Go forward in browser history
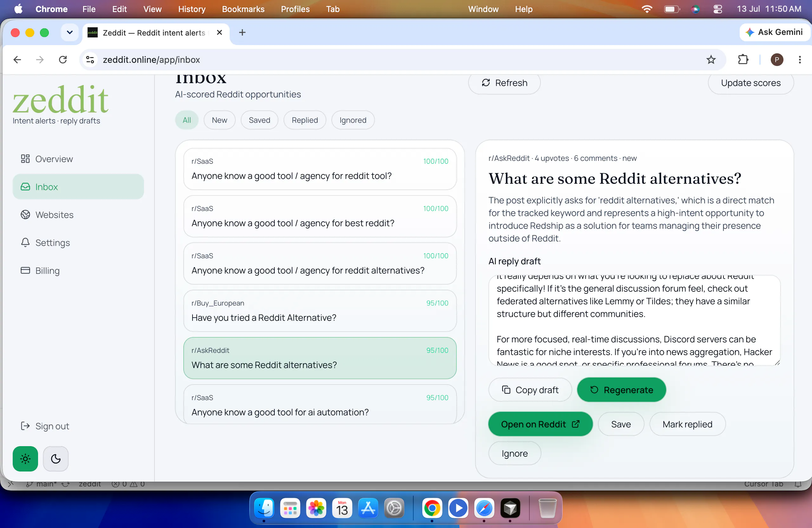The image size is (812, 528). [x=40, y=60]
